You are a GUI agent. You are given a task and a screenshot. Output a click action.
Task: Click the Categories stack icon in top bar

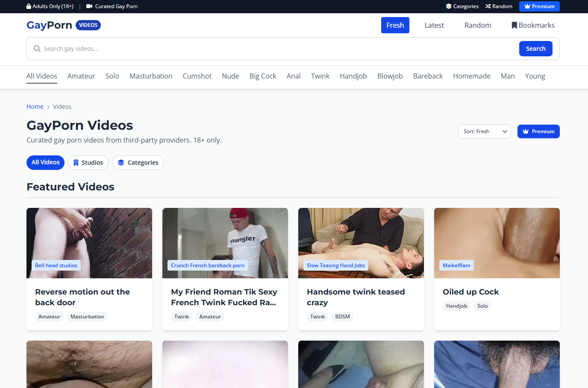449,6
